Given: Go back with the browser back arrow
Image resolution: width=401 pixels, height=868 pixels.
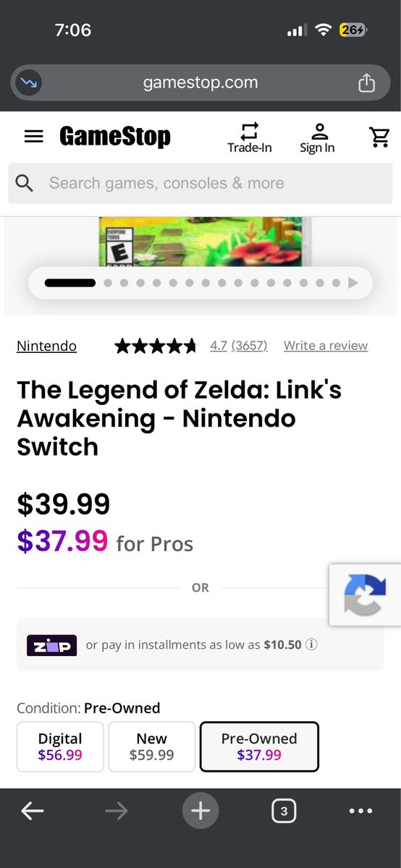Looking at the screenshot, I should tap(33, 811).
